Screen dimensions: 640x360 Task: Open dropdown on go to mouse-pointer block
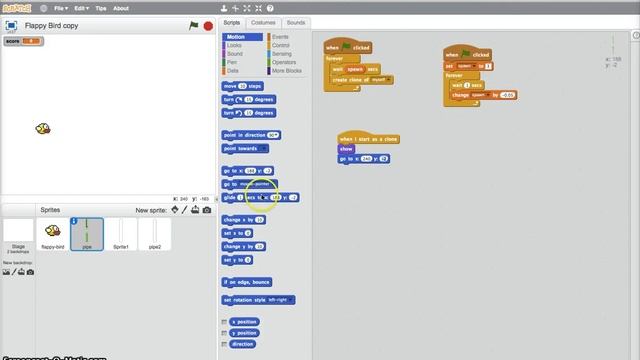point(273,184)
